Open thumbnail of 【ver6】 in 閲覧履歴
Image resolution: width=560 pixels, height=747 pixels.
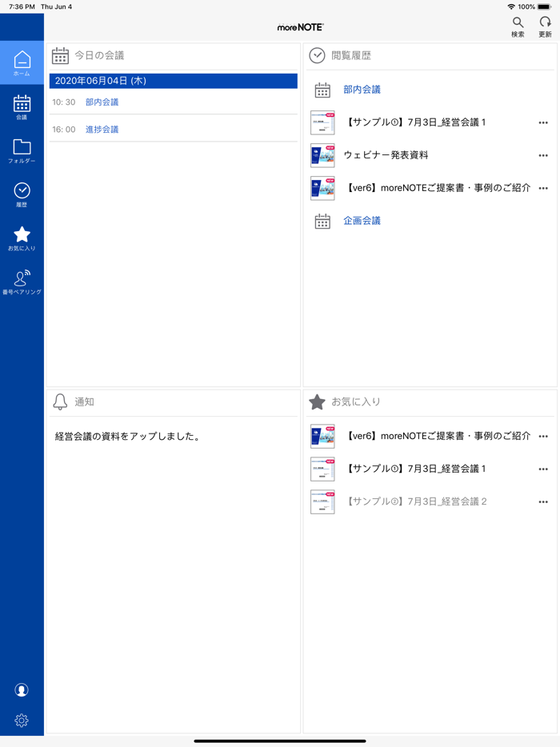click(x=322, y=188)
